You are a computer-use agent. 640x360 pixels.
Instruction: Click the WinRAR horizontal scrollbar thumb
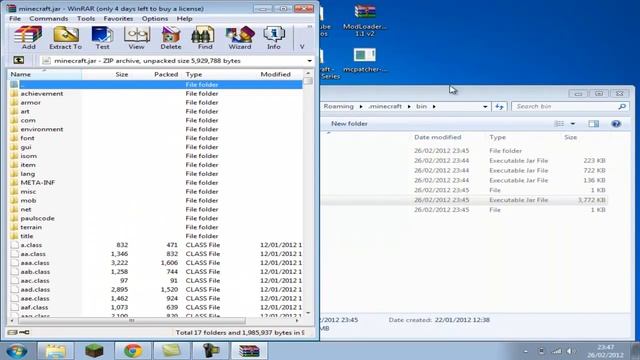tap(132, 321)
